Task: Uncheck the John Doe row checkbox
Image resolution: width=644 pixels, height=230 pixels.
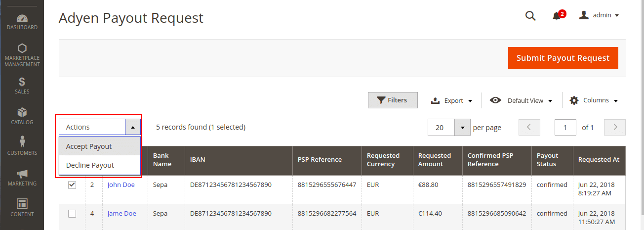Action: tap(72, 185)
